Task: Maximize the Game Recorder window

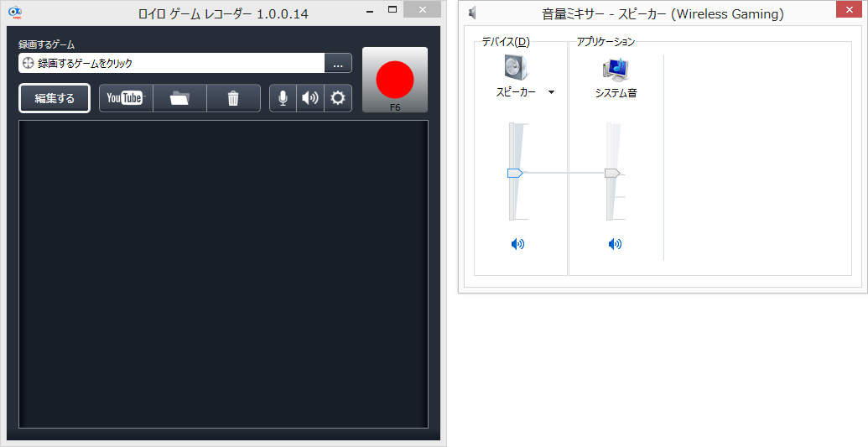Action: tap(392, 9)
